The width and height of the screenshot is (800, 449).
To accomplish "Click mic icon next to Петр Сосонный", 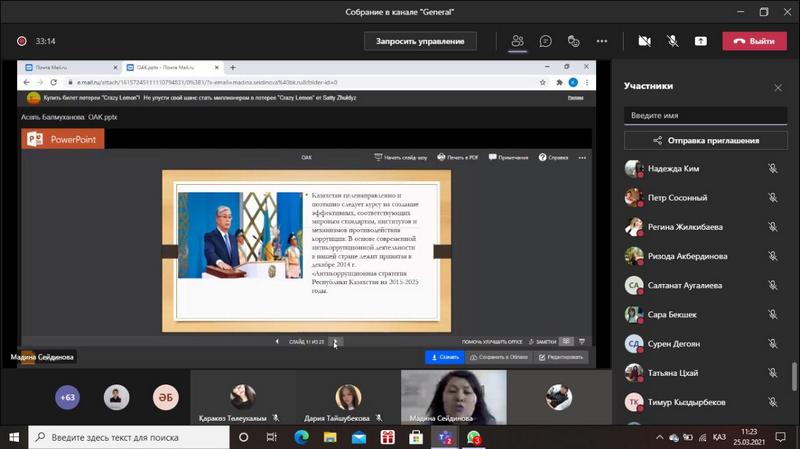I will pyautogui.click(x=772, y=197).
